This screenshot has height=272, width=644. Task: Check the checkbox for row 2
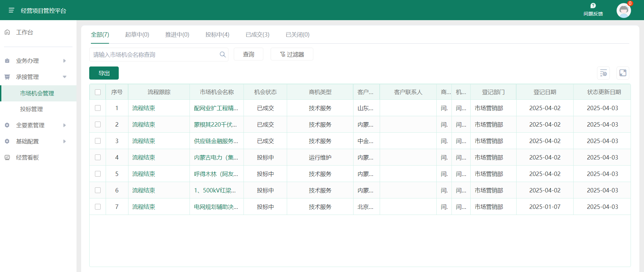pos(98,125)
